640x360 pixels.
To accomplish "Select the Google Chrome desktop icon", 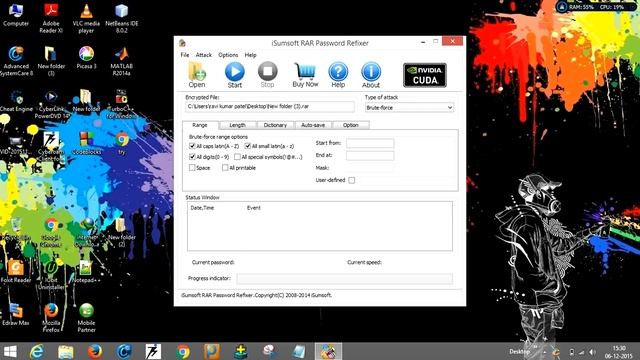I will click(x=51, y=232).
